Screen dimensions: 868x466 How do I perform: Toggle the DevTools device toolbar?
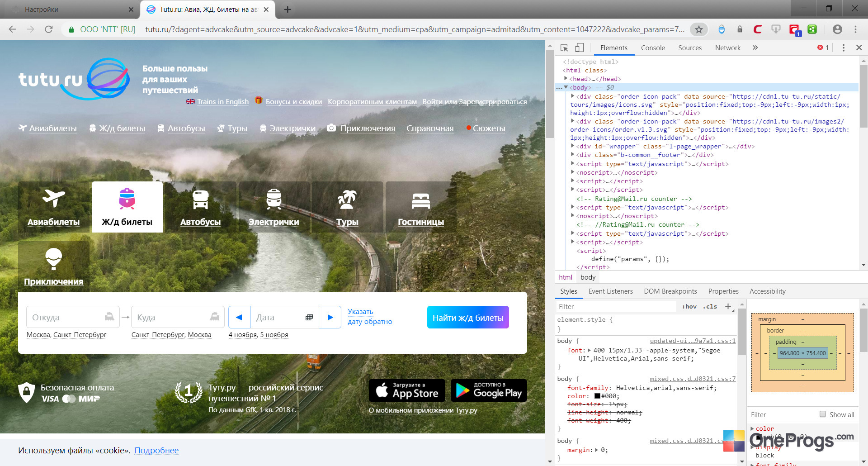coord(579,48)
